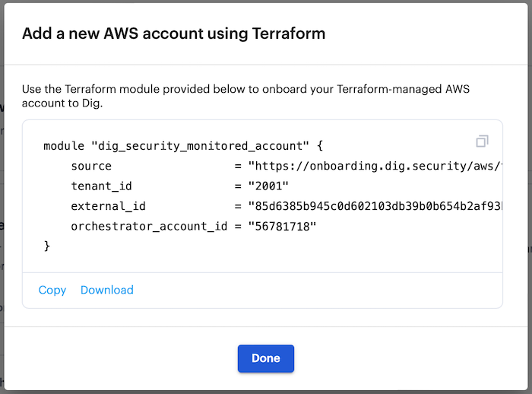Download the Terraform module file

click(107, 290)
